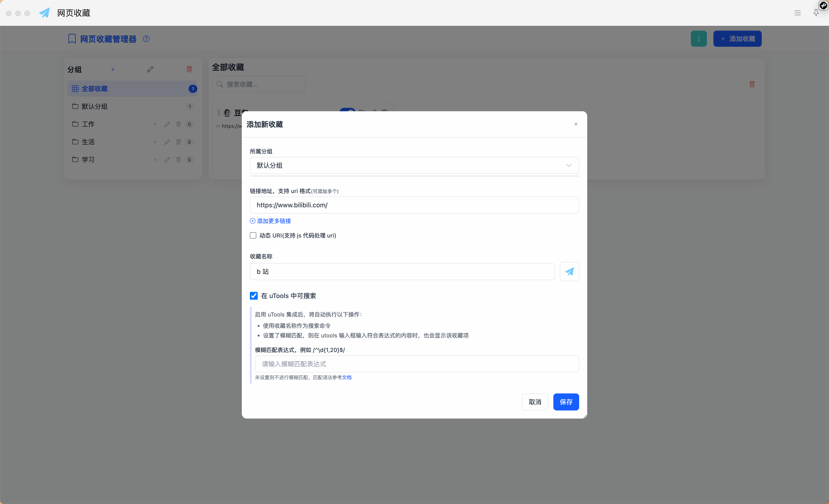Click the pencil edit icon in 分组 header
This screenshot has width=829, height=504.
point(150,69)
